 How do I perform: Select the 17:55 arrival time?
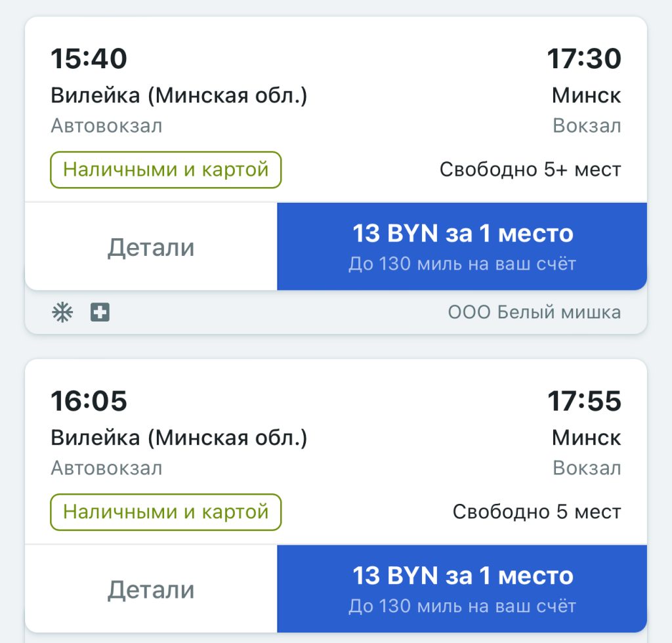pyautogui.click(x=584, y=401)
